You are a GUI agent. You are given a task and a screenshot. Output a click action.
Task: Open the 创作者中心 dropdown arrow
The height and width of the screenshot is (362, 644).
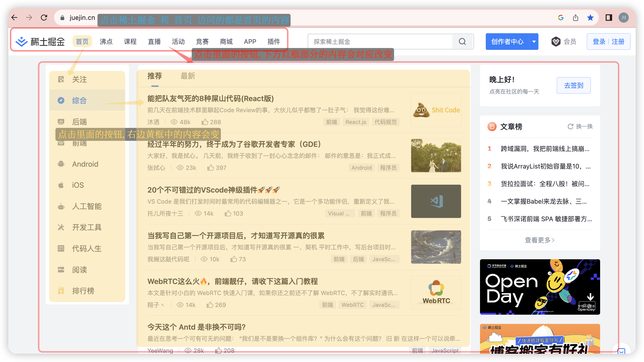pos(534,42)
